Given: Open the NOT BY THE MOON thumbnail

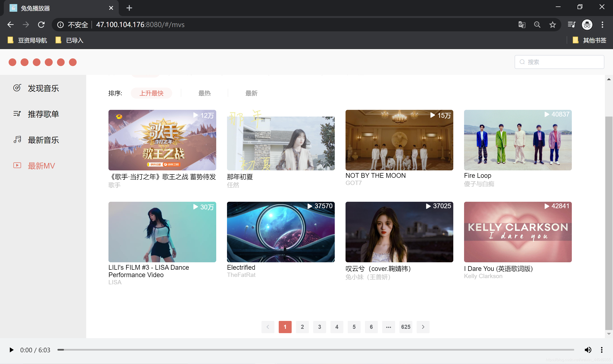Looking at the screenshot, I should pyautogui.click(x=399, y=140).
